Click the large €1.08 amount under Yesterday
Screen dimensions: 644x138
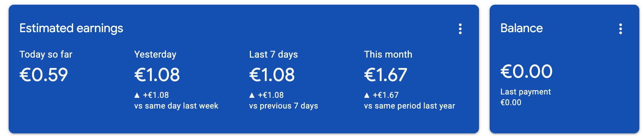point(157,74)
